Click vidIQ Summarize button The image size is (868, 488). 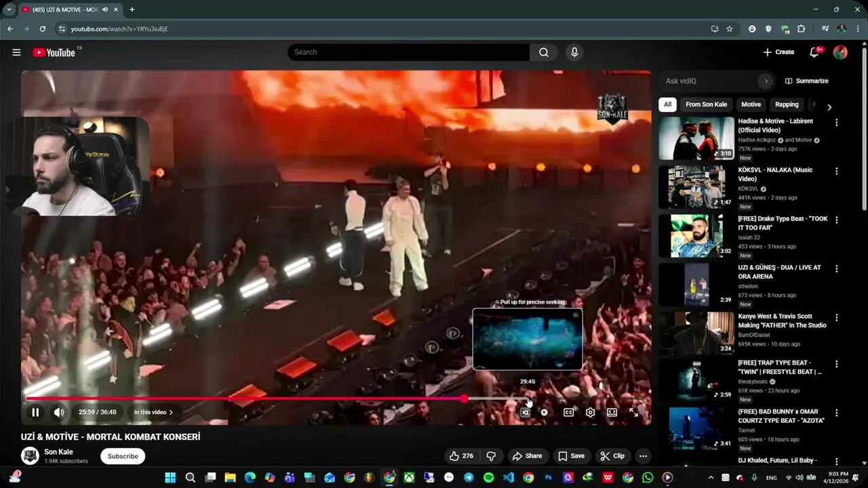(x=807, y=81)
